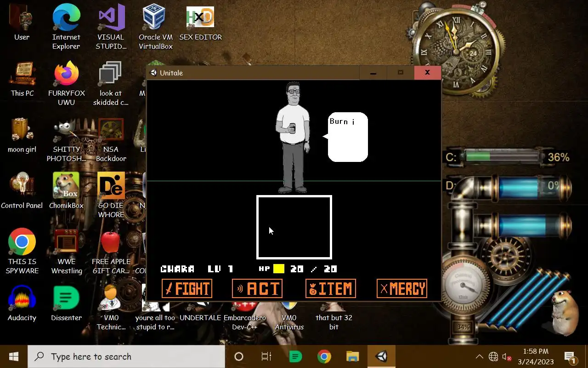Open the notification center icon

click(x=570, y=356)
